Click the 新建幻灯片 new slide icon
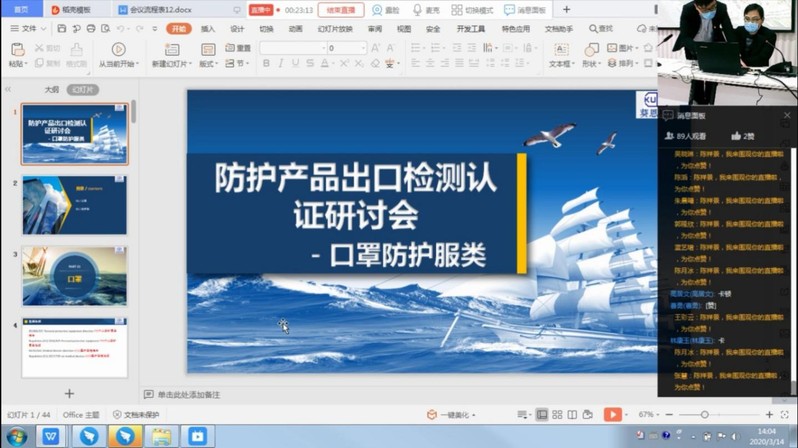 172,49
